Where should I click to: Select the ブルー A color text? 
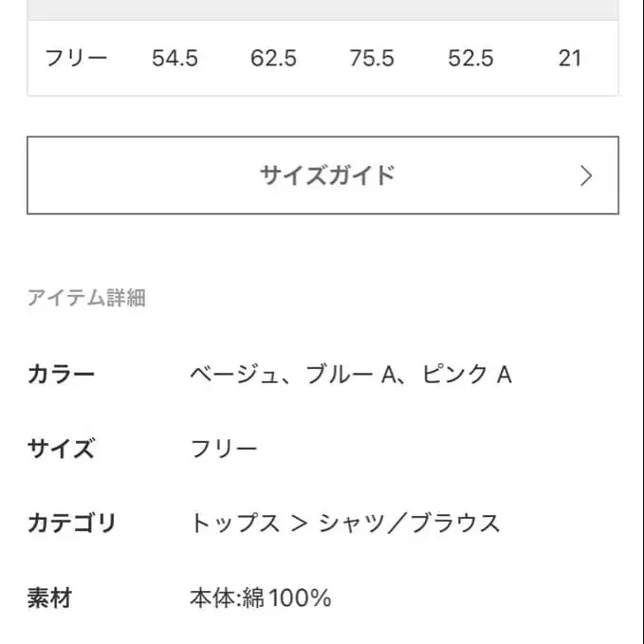point(349,374)
